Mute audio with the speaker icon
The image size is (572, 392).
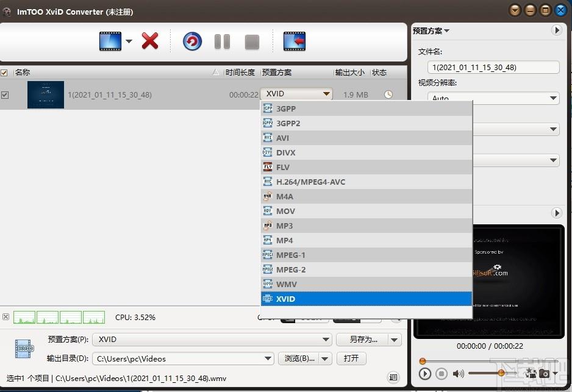pos(458,373)
